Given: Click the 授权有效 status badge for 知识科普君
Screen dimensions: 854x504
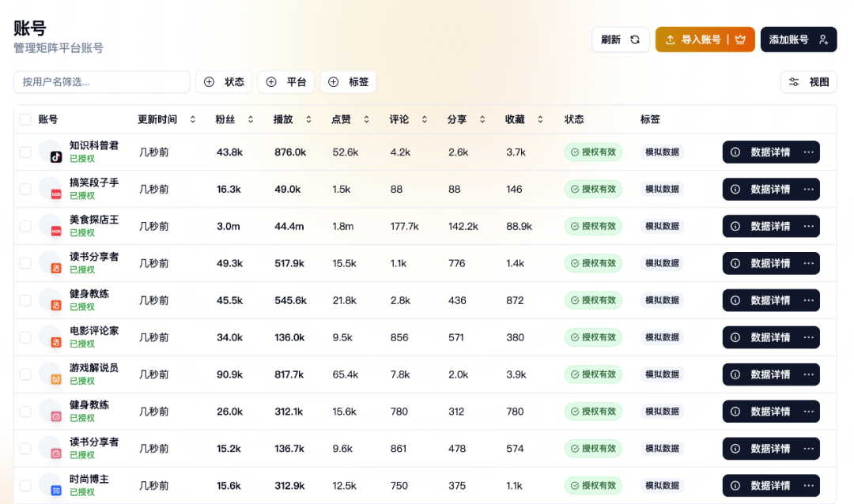Looking at the screenshot, I should (x=593, y=152).
